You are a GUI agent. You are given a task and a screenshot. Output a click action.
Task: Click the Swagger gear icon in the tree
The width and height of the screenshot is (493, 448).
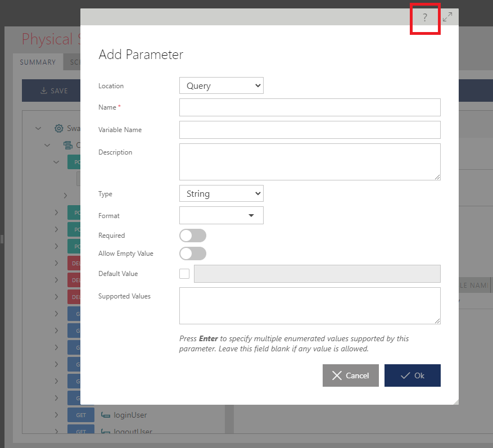point(58,128)
